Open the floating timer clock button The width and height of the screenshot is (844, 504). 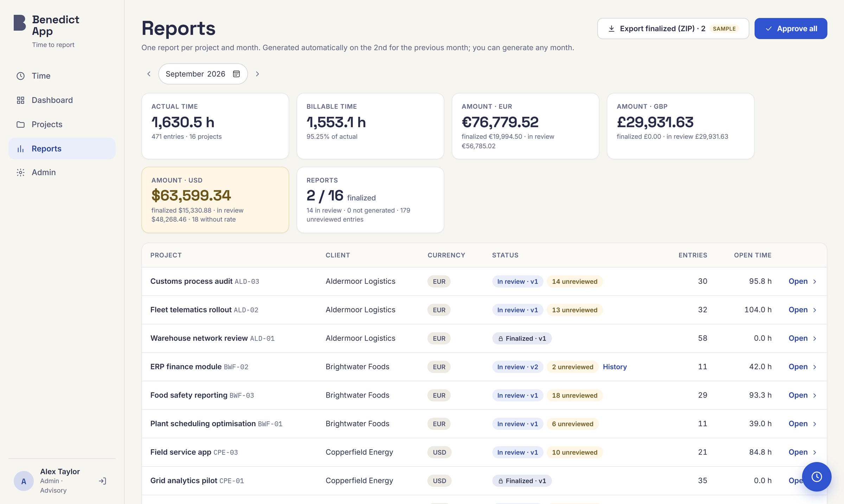817,477
